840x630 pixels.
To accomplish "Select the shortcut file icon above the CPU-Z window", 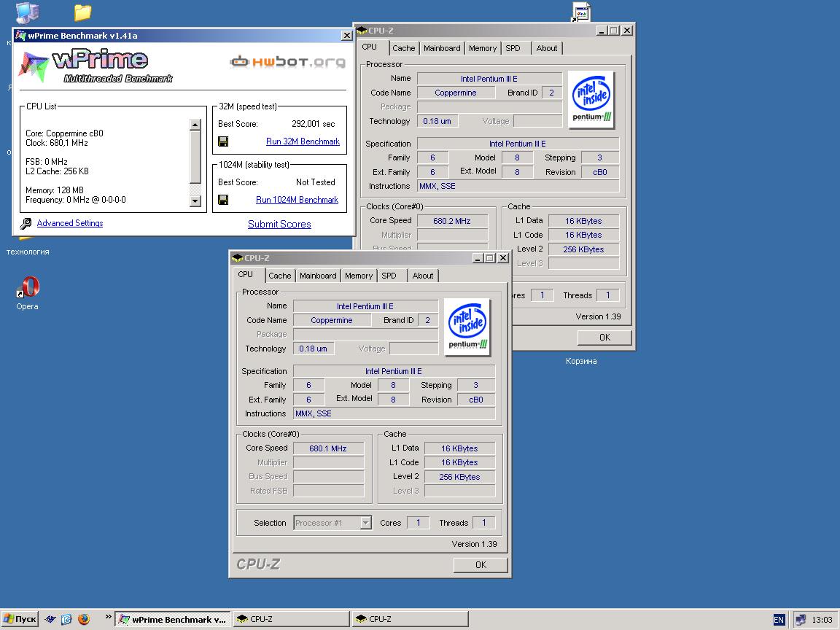I will (580, 12).
